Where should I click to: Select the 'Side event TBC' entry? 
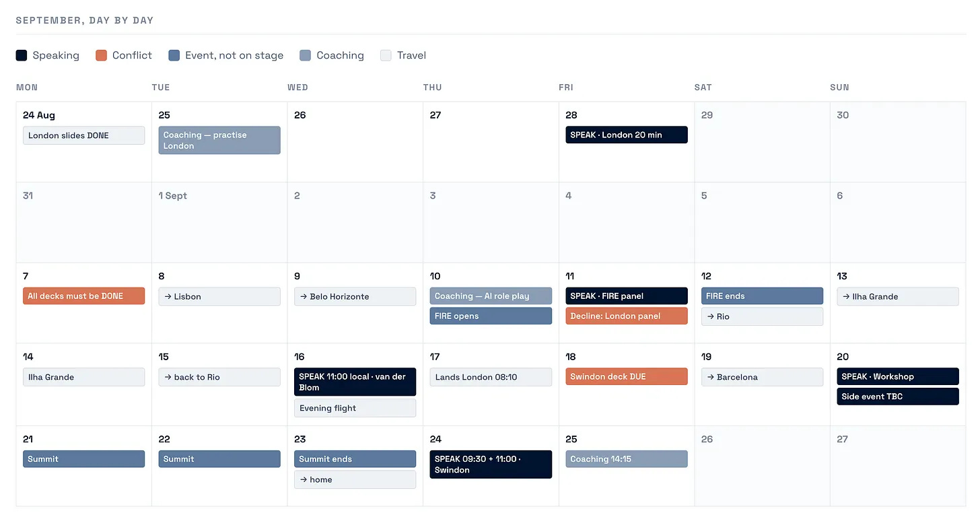pyautogui.click(x=898, y=397)
